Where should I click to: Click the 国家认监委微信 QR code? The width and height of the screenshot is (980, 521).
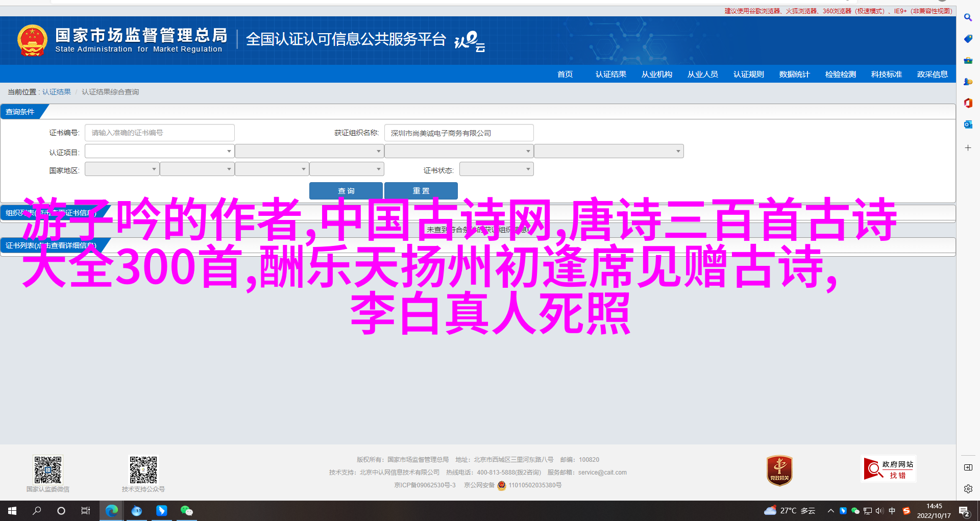[48, 469]
